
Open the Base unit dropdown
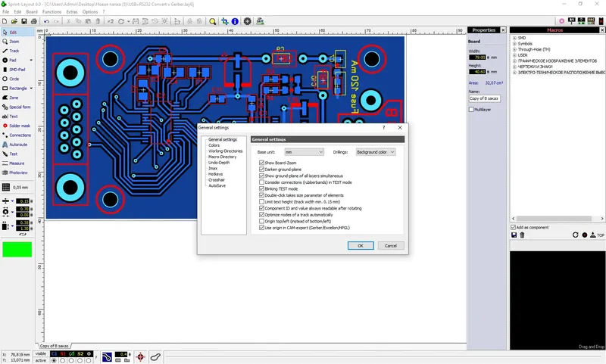(305, 152)
